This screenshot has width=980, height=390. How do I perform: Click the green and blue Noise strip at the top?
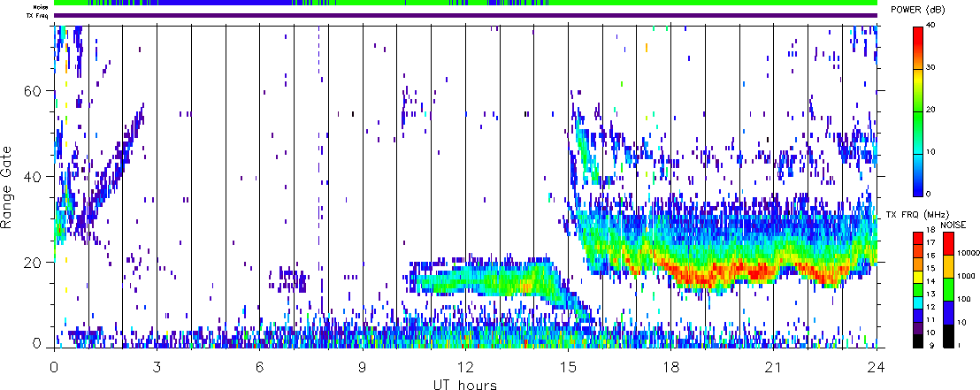tap(466, 4)
